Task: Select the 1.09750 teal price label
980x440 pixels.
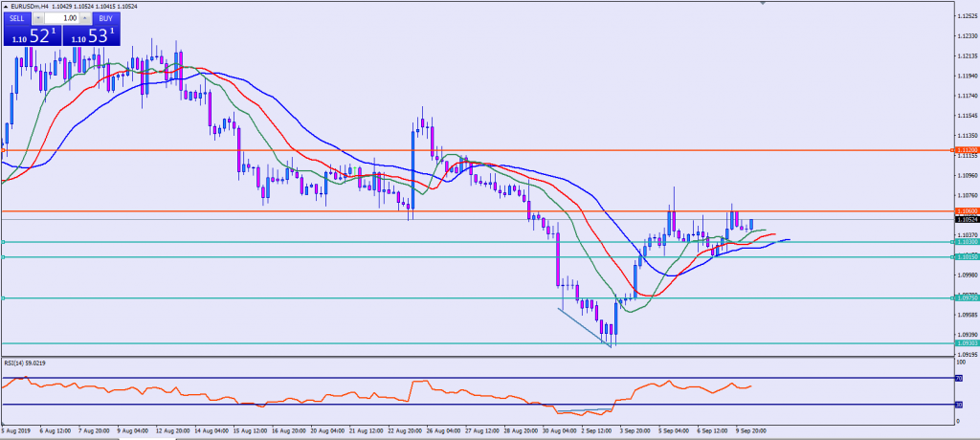Action: (965, 298)
